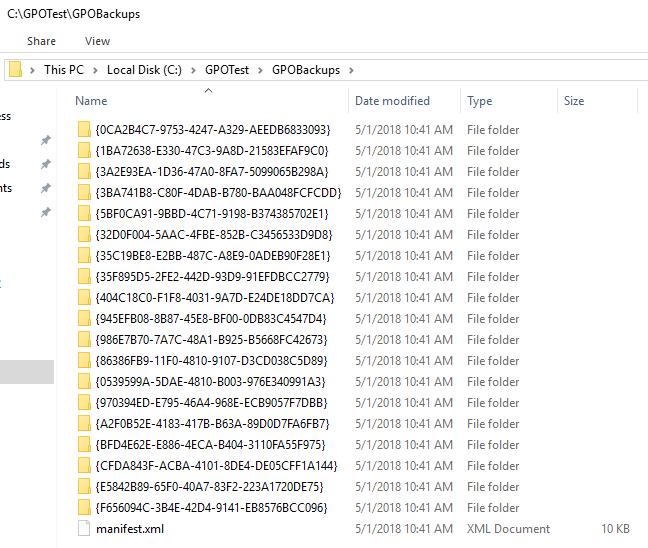Click the folder icon for {0CA2B4C7-9753-4247-A329-AEEDB6833093}
Image resolution: width=648 pixels, height=548 pixels.
click(84, 130)
